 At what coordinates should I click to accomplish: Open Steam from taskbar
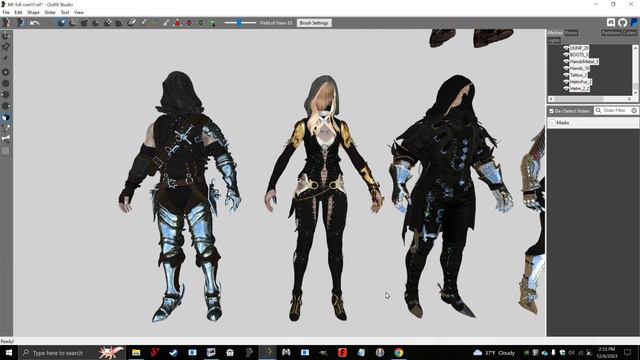tap(173, 352)
